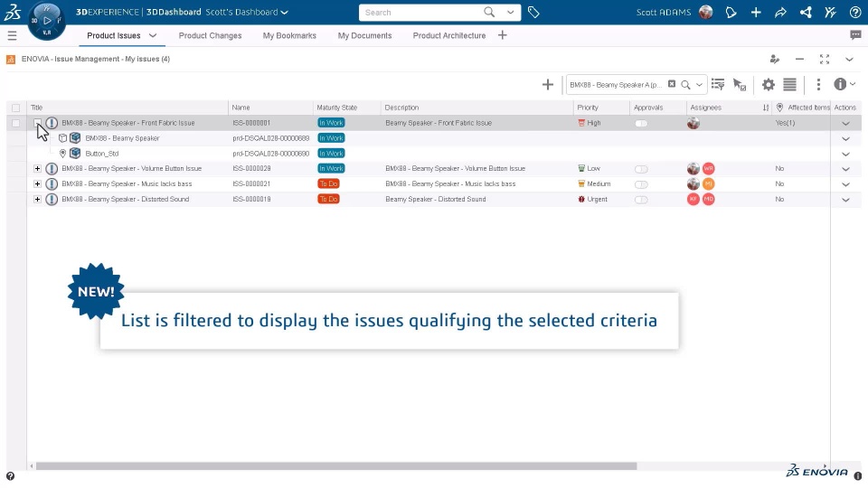The height and width of the screenshot is (488, 868).
Task: Click the BMX88 - Beamy Speaker product icon
Action: [x=75, y=138]
